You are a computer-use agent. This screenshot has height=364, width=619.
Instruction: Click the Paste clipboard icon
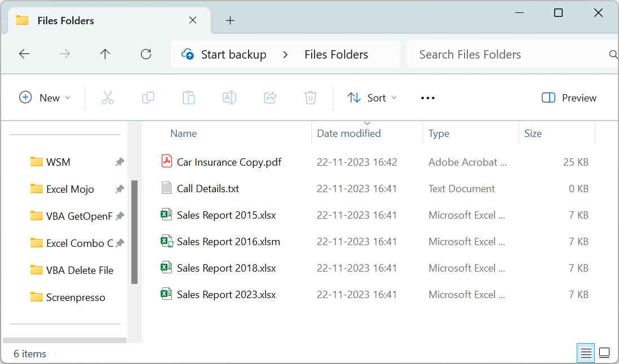point(189,97)
